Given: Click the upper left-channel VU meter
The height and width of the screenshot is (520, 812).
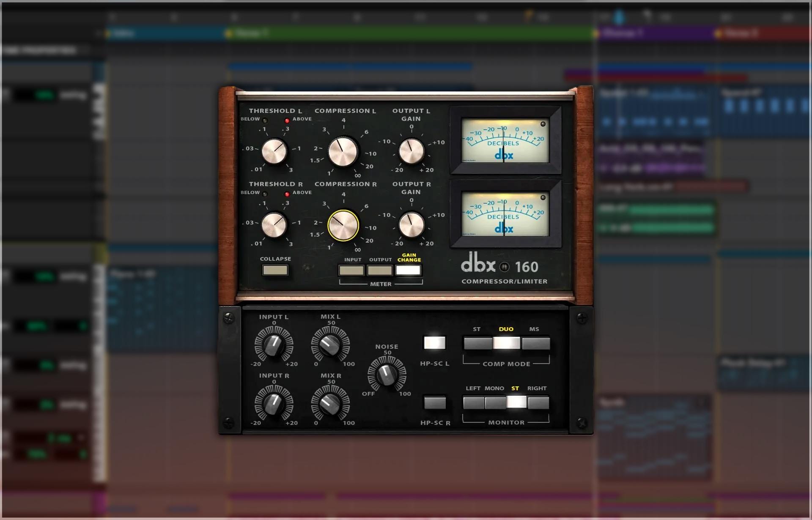Looking at the screenshot, I should click(x=505, y=140).
